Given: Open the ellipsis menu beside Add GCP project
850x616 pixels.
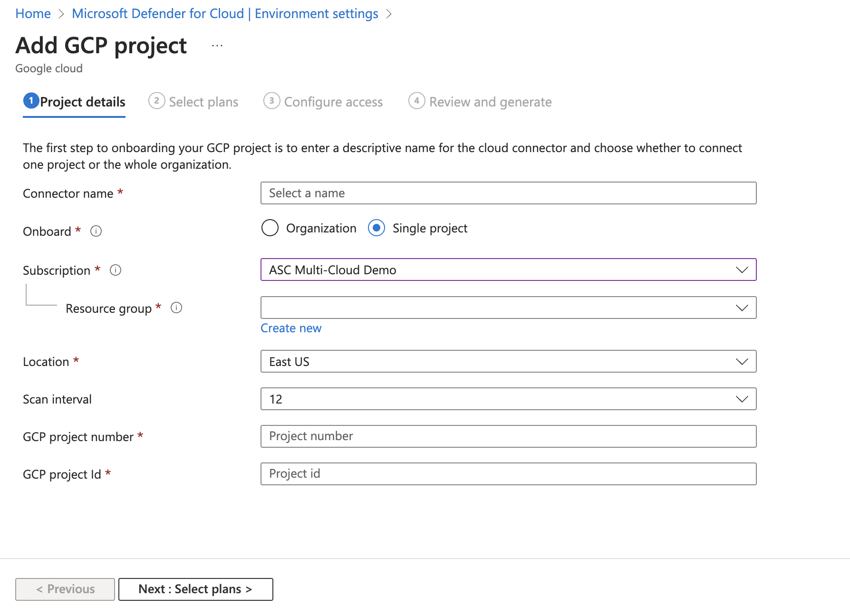Looking at the screenshot, I should coord(217,46).
